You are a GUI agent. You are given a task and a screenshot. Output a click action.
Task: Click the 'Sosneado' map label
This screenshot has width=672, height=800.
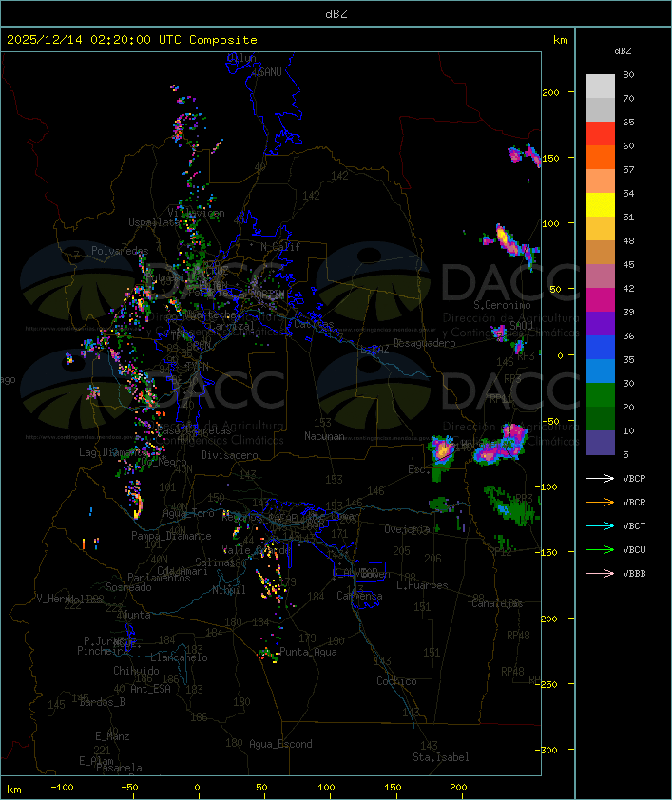[129, 587]
